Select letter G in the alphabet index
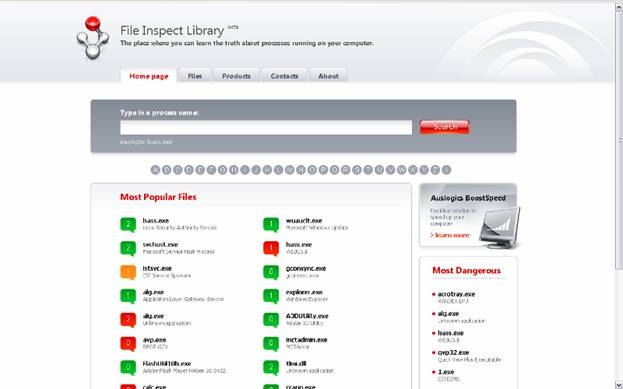Image resolution: width=623 pixels, height=389 pixels. click(222, 170)
